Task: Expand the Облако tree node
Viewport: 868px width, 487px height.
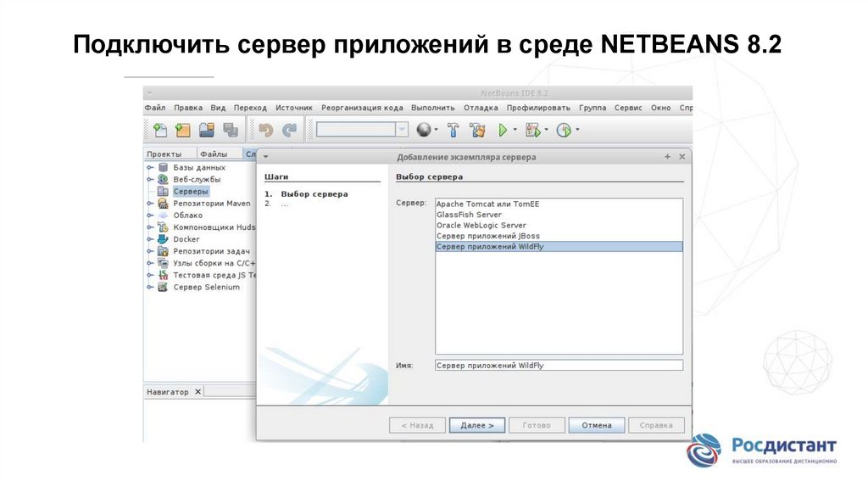Action: [x=149, y=215]
